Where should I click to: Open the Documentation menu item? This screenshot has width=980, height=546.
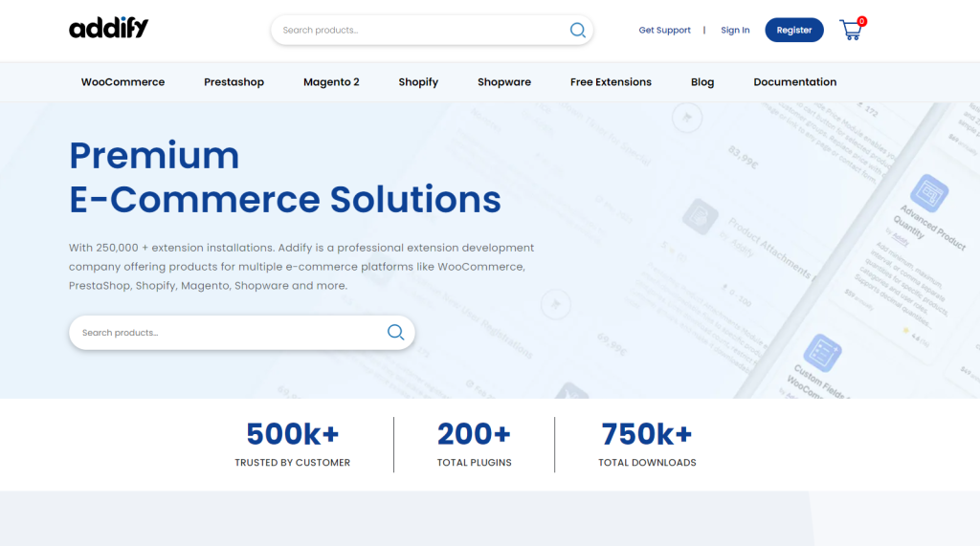coord(794,82)
